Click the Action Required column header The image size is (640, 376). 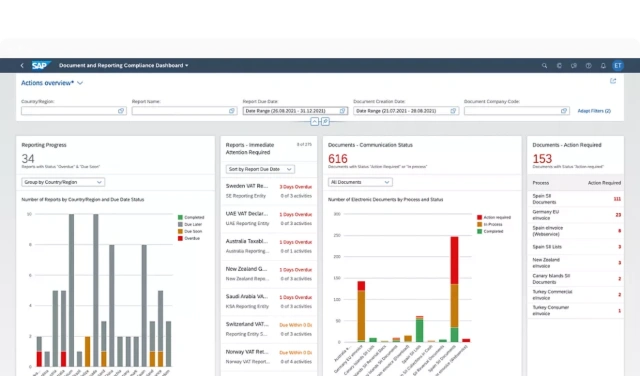tap(604, 183)
